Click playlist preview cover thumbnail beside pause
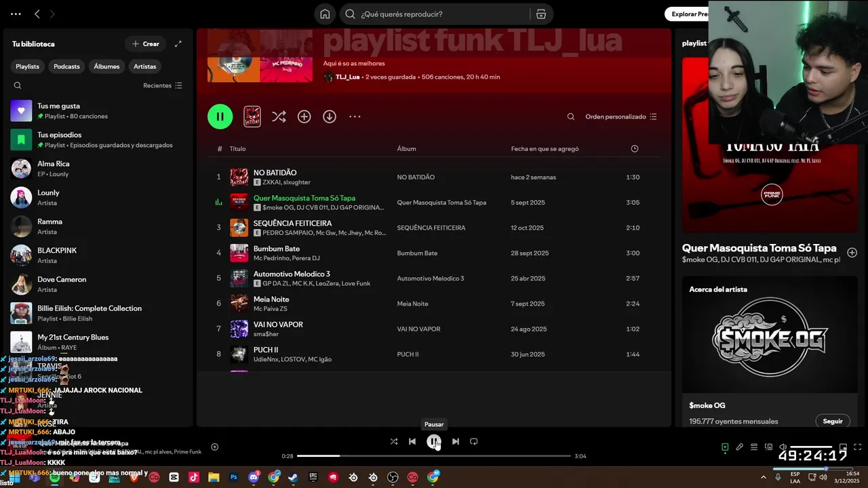The image size is (868, 488). (252, 117)
